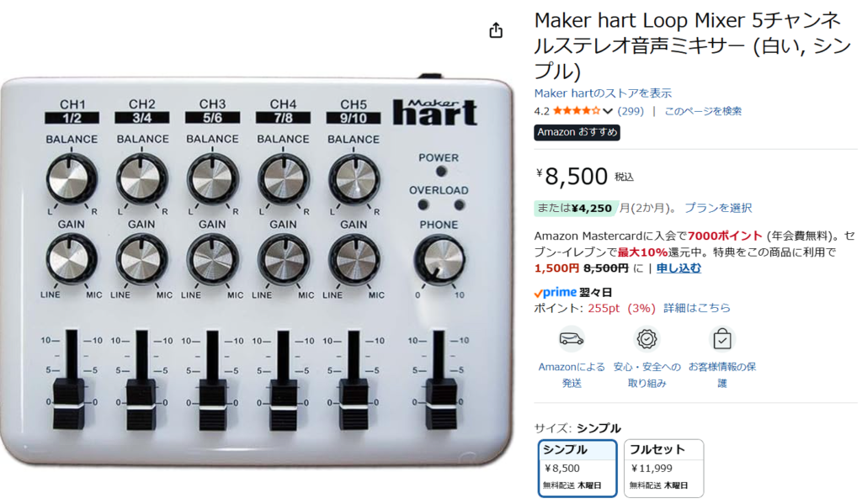Click このページを検索 search this page
This screenshot has width=862, height=504.
coord(703,110)
